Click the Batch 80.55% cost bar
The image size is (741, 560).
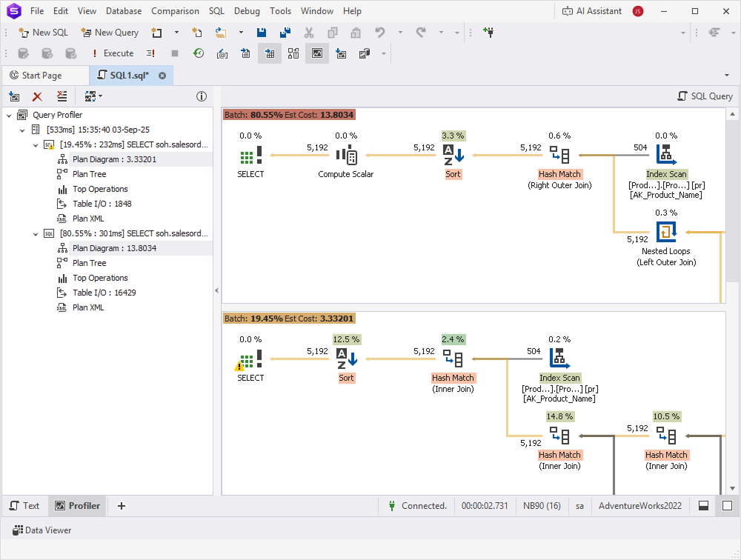(x=289, y=113)
